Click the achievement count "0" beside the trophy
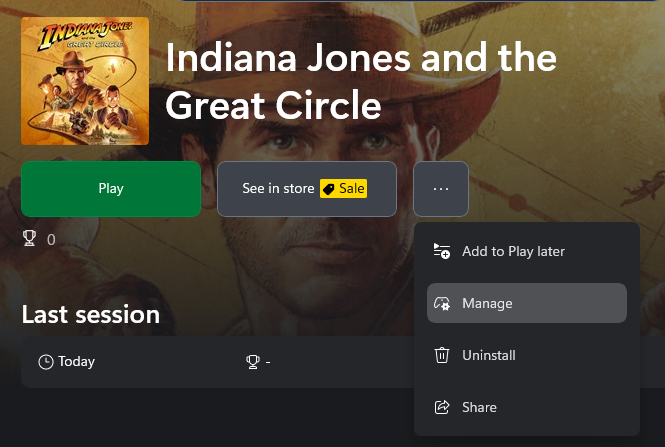The height and width of the screenshot is (447, 665). (51, 240)
